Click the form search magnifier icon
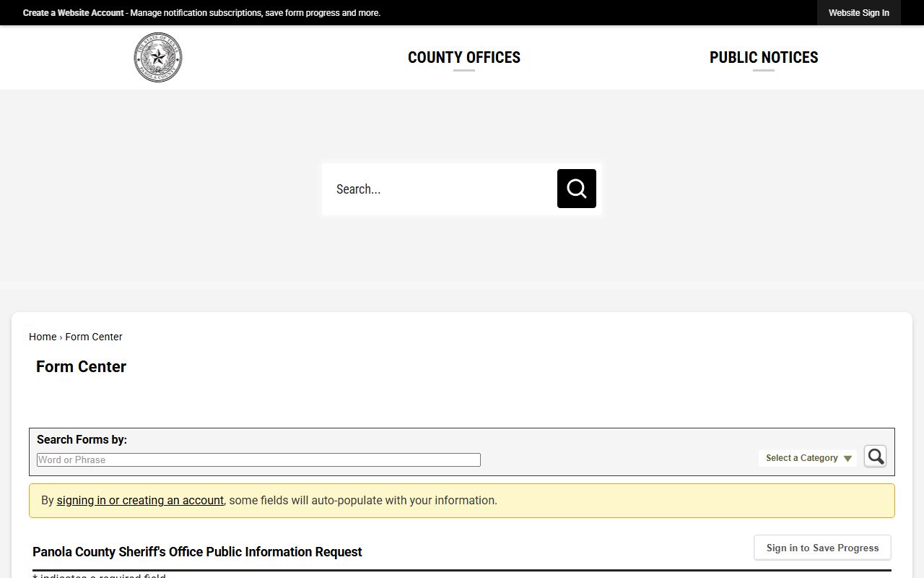Screen dimensions: 924x578 875,457
